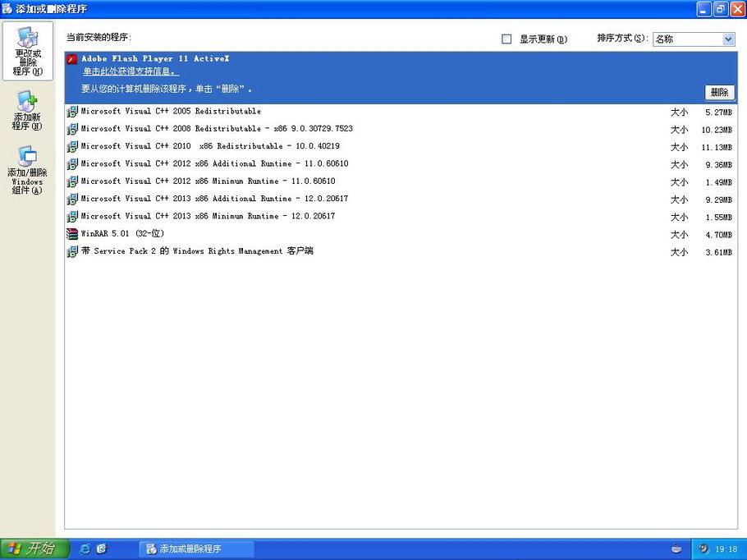Click the 1.55MB size value
The width and height of the screenshot is (747, 560).
click(x=718, y=218)
